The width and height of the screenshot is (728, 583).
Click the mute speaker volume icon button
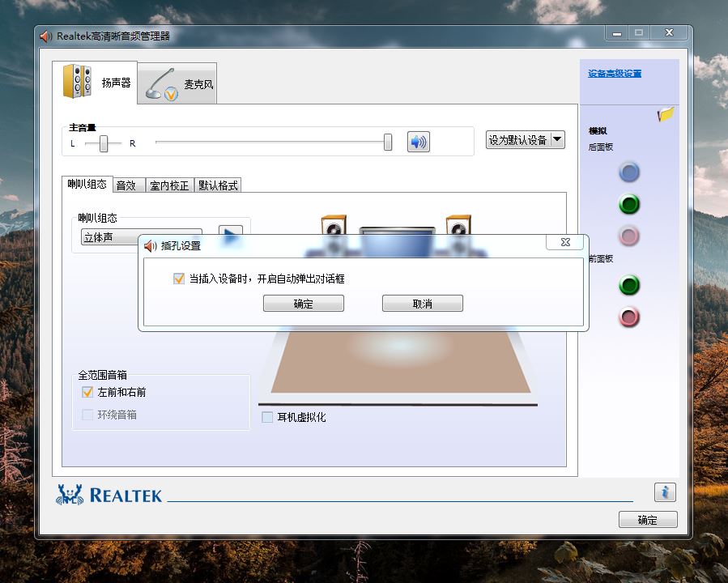[419, 142]
